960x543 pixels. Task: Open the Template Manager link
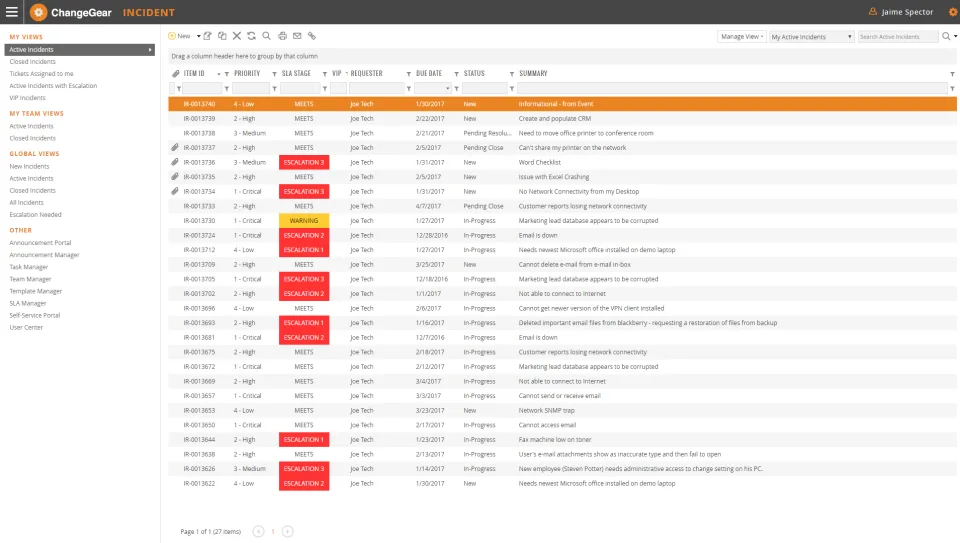coord(36,291)
